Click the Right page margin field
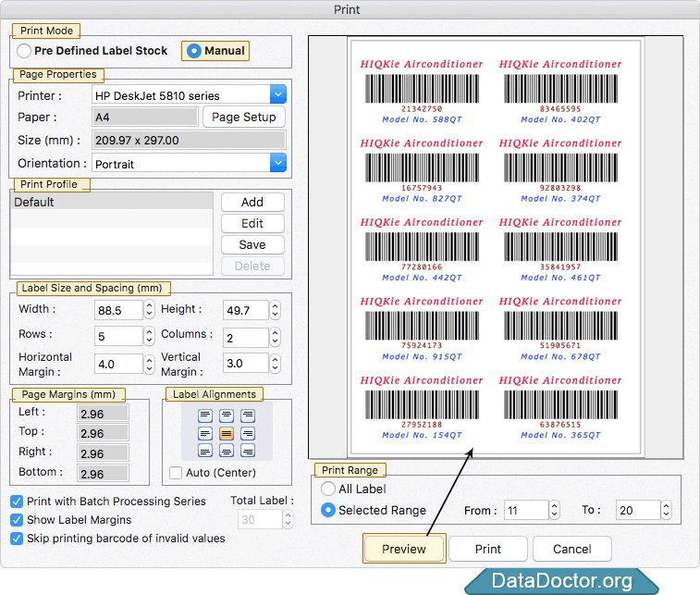Screen dimensions: 700x595 [104, 452]
